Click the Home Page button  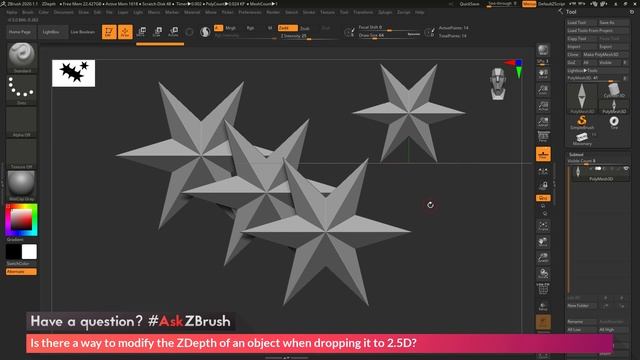tap(20, 32)
